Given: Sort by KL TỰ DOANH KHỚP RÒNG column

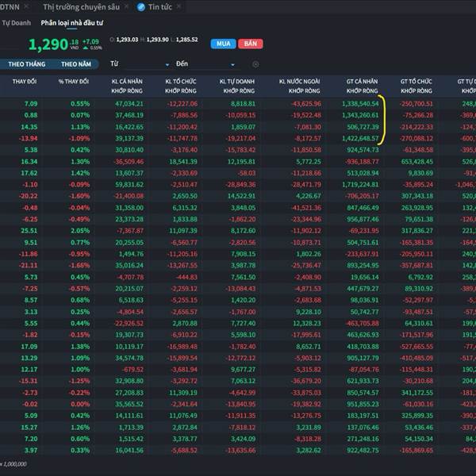Looking at the screenshot, I should (x=237, y=86).
